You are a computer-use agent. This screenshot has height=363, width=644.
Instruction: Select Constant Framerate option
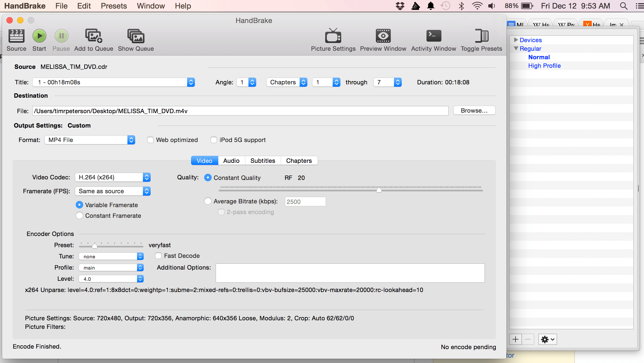[79, 215]
